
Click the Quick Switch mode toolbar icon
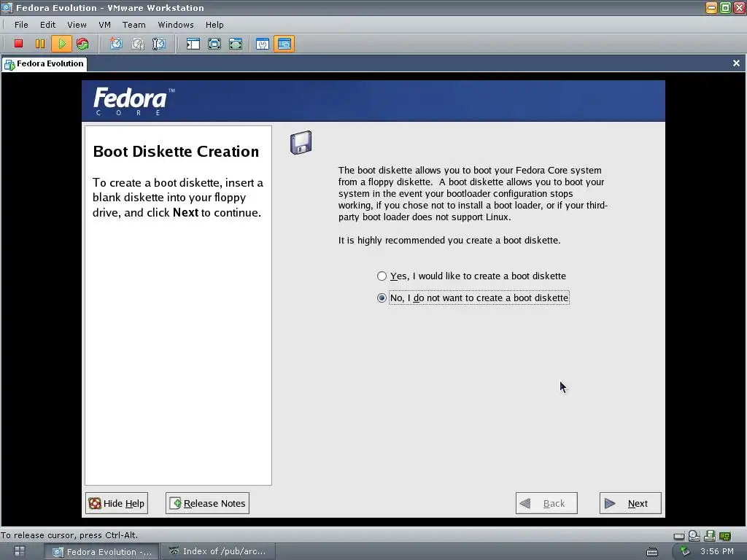214,44
